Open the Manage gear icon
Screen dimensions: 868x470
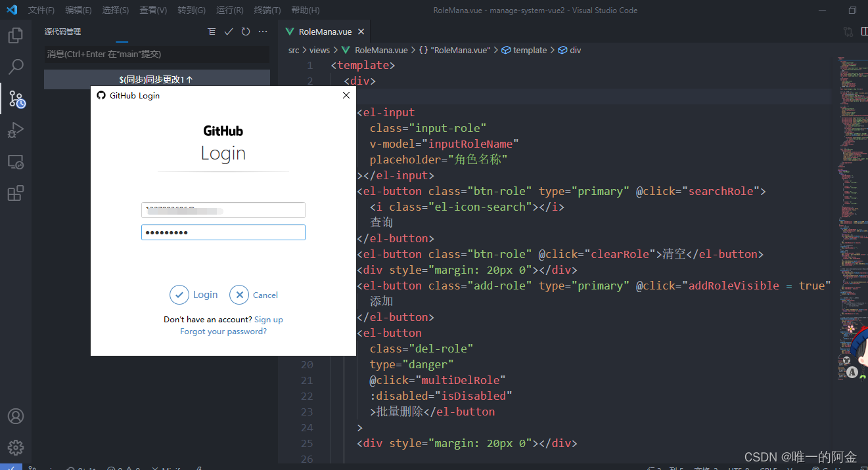(x=16, y=448)
